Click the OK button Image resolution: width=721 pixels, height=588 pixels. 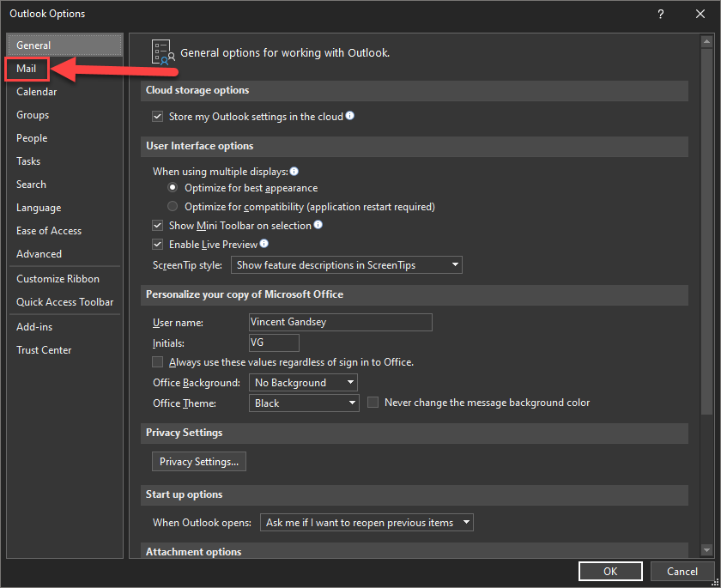pos(610,572)
